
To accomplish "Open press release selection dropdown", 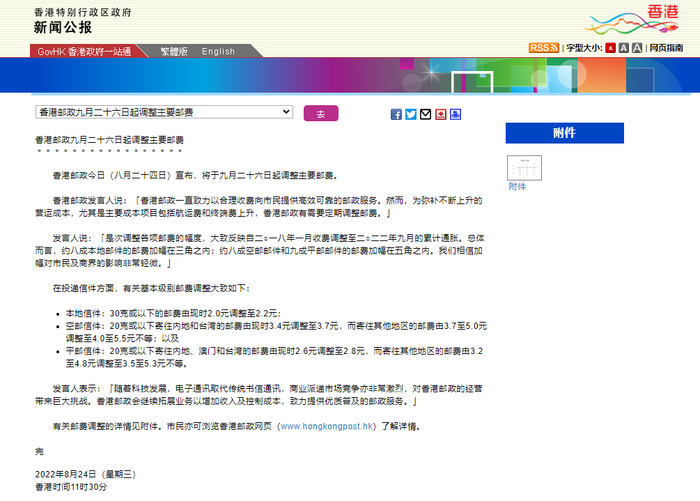I will tap(164, 112).
